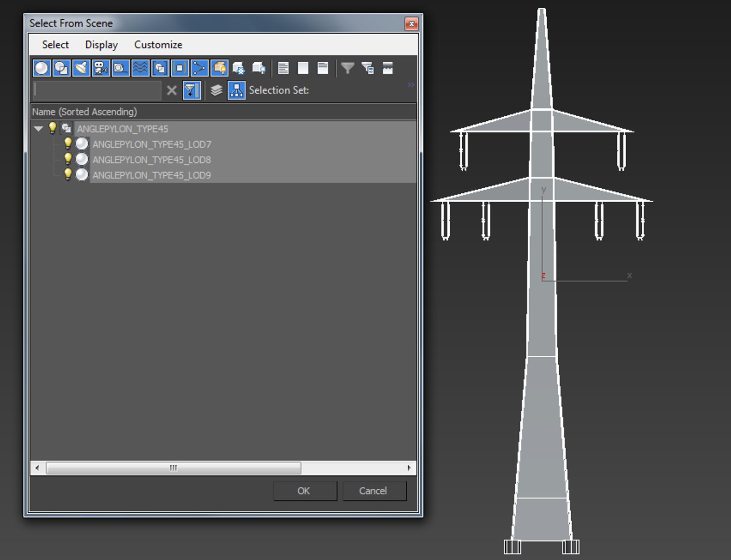Expand the toolbar overflow chevrons

coord(411,85)
